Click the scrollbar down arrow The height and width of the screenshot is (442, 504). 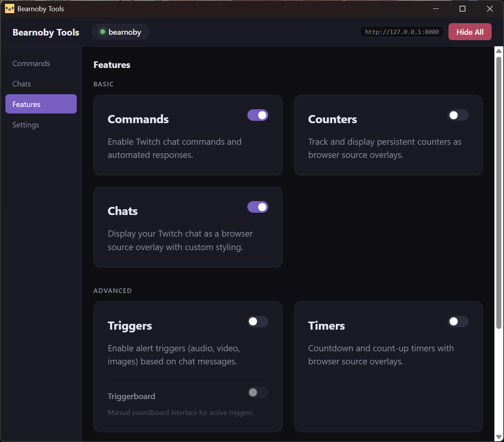499,437
